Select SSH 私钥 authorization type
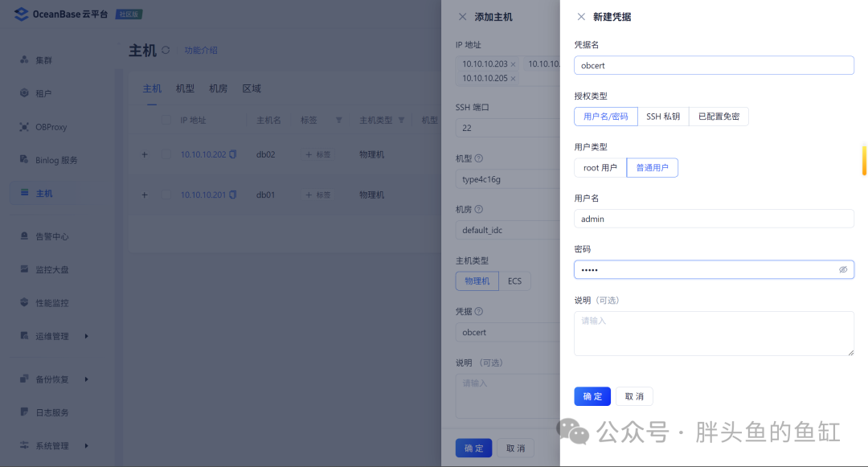868x467 pixels. pos(663,117)
